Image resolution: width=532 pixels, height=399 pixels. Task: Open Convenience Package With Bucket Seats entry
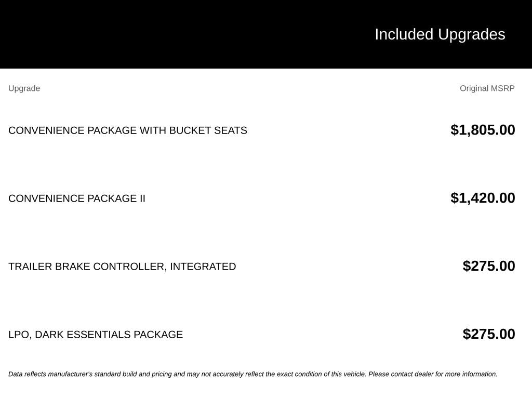(x=128, y=130)
